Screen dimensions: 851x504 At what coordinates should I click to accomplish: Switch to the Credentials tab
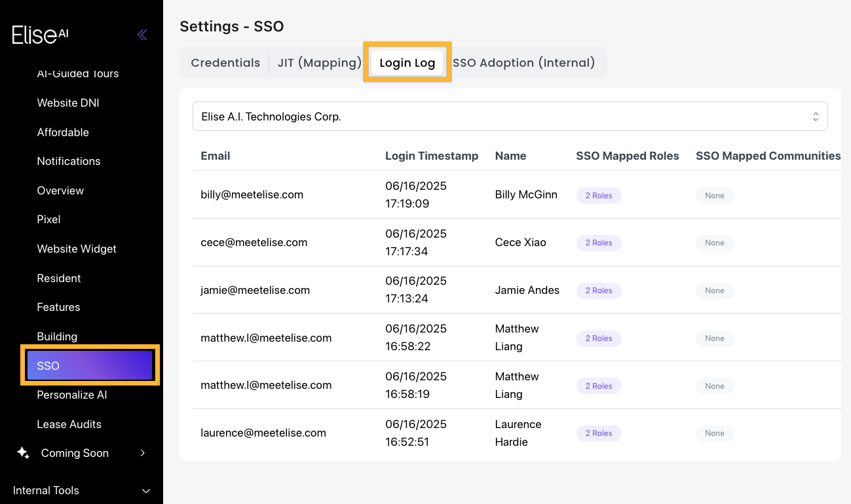tap(225, 63)
